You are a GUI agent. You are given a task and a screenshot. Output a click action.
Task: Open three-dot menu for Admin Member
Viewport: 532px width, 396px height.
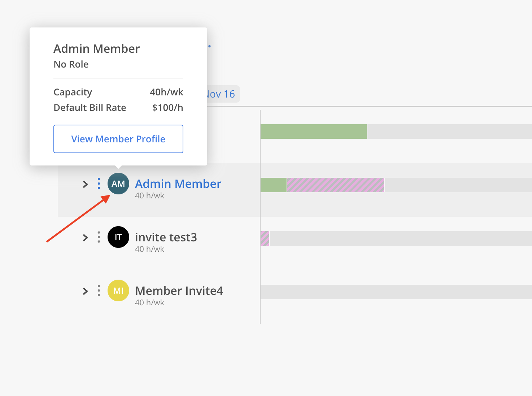(x=99, y=184)
